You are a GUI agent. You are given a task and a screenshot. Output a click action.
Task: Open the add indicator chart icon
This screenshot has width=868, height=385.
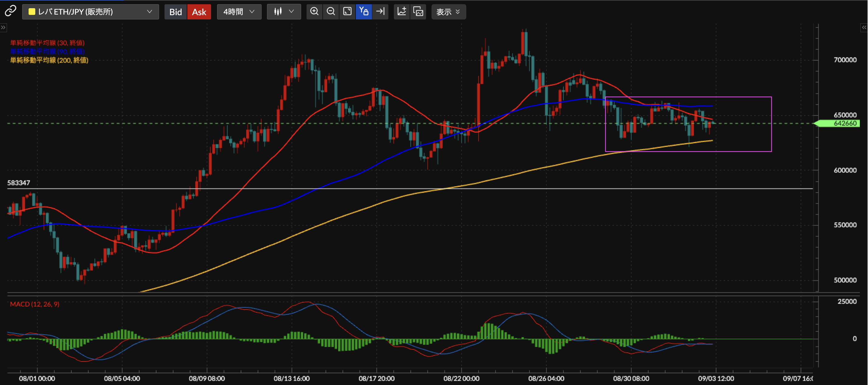tap(401, 12)
